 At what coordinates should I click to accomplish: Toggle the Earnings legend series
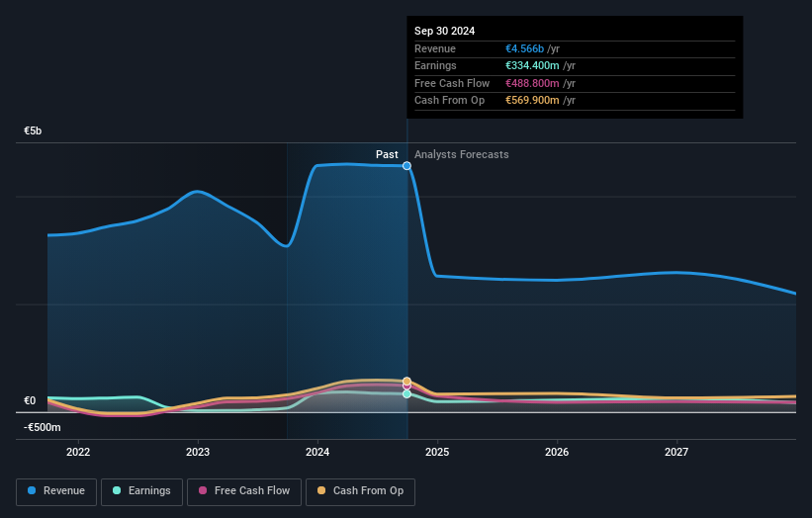(x=141, y=491)
